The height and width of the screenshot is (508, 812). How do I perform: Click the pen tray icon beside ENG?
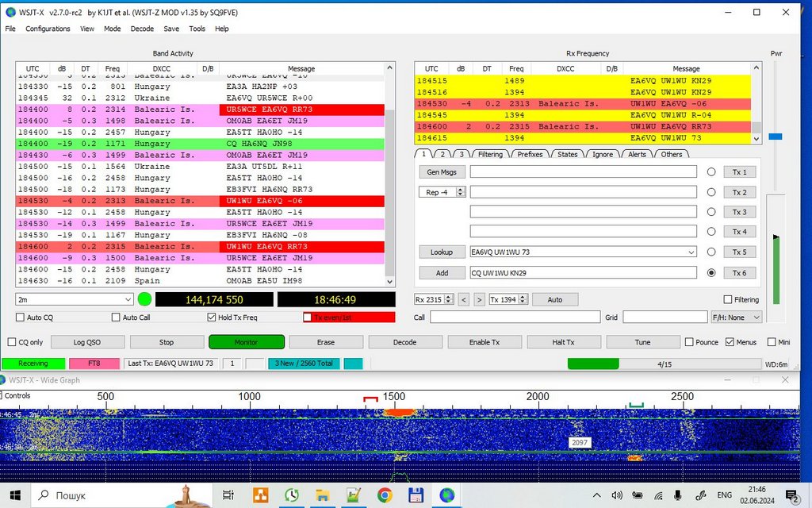tap(701, 495)
